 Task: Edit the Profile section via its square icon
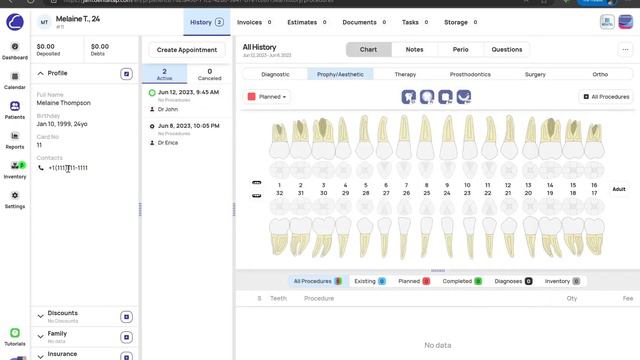127,74
